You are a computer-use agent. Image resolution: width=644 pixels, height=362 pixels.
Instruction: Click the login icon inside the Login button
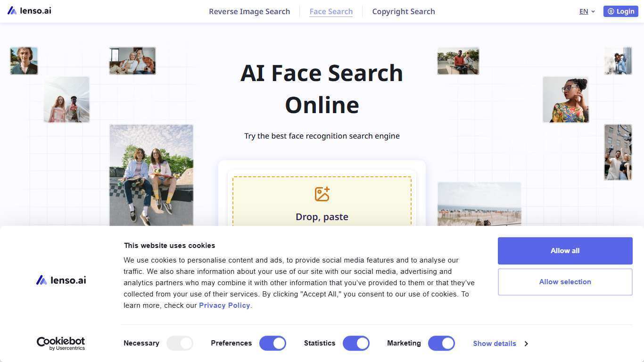click(x=610, y=11)
